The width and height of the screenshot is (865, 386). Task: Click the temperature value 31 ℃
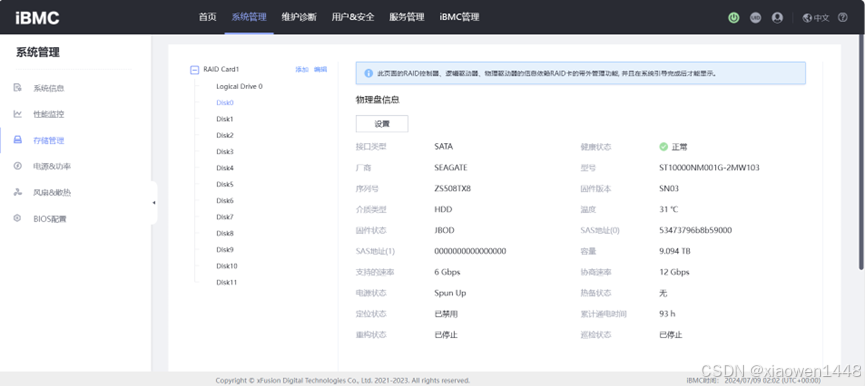coord(669,210)
